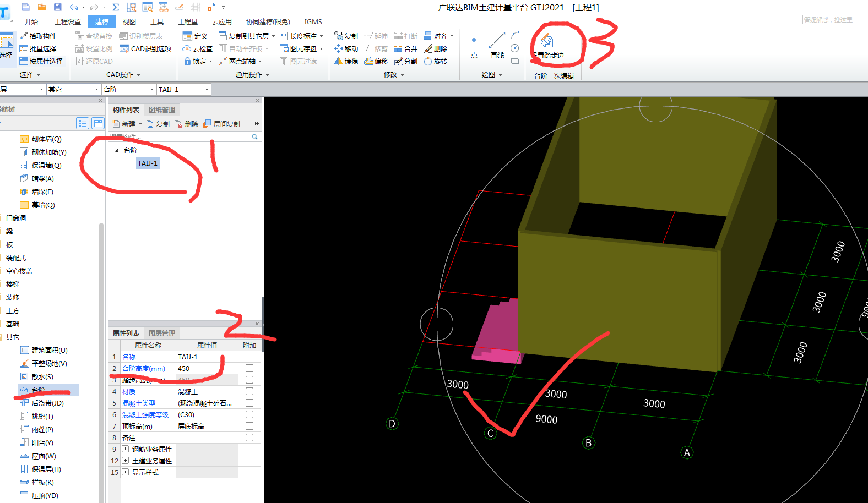868x503 pixels.
Task: Select the 批量选择 batch select tool
Action: [38, 48]
